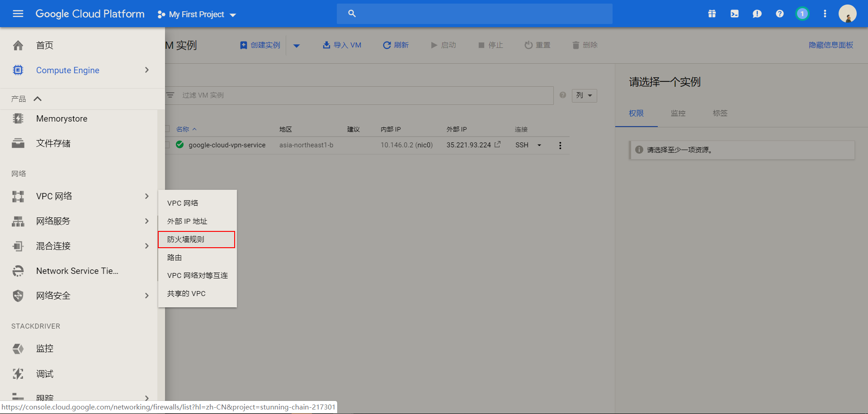The height and width of the screenshot is (414, 868).
Task: Click the 混合连接 sidebar icon
Action: (x=18, y=246)
